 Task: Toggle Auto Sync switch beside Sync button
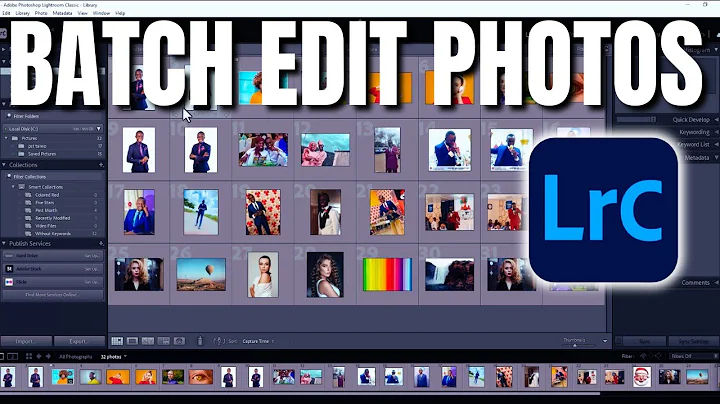619,341
